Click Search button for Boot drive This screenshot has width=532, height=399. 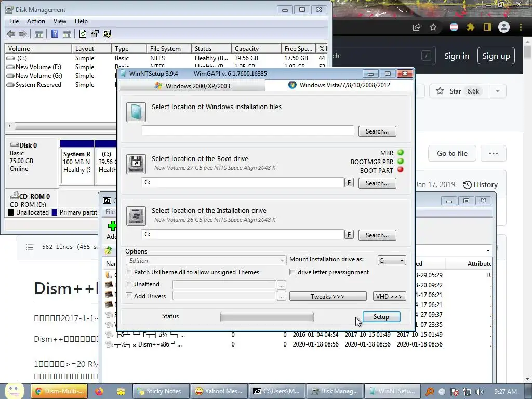pyautogui.click(x=377, y=183)
